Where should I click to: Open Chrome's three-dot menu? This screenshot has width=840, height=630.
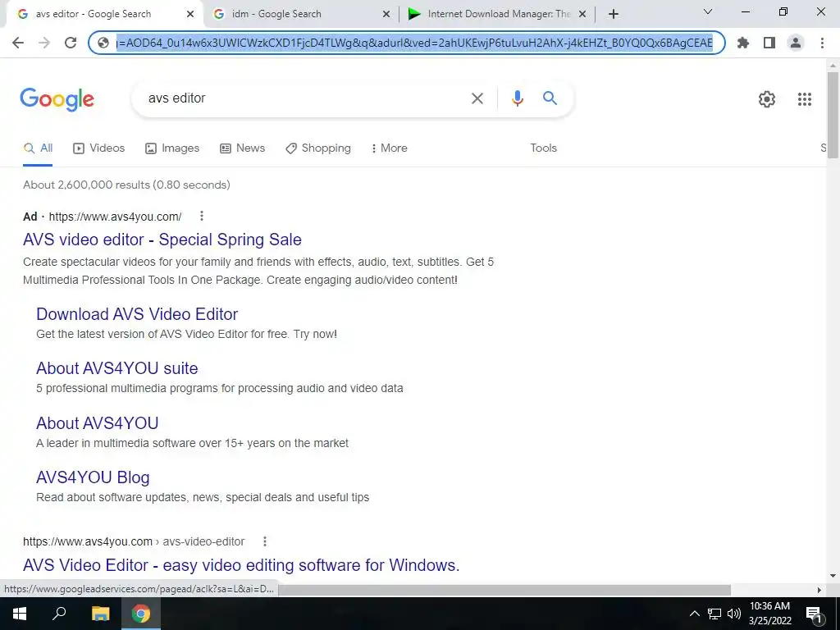[x=822, y=43]
